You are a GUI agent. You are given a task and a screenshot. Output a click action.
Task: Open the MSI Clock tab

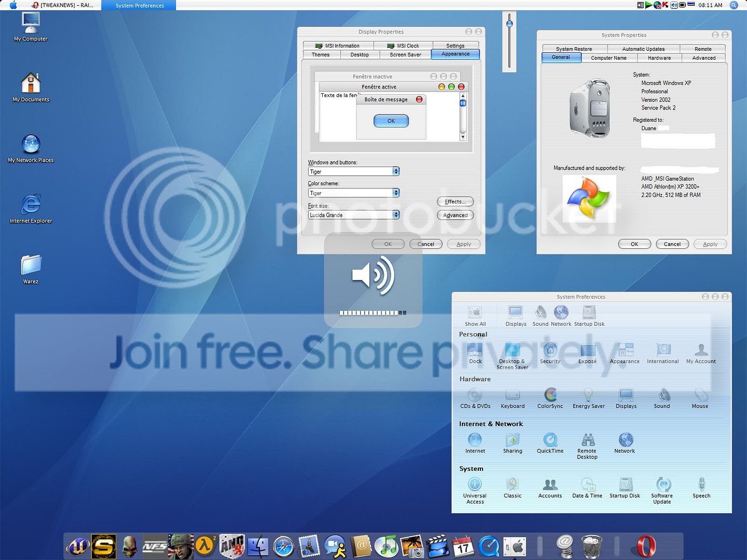pyautogui.click(x=403, y=46)
